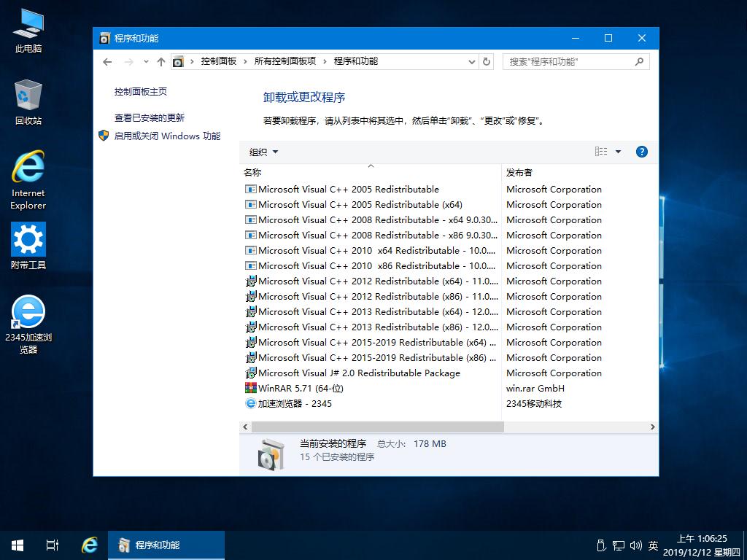Expand chevron after 所有控制面板项 breadcrumb
This screenshot has height=560, width=747.
325,61
